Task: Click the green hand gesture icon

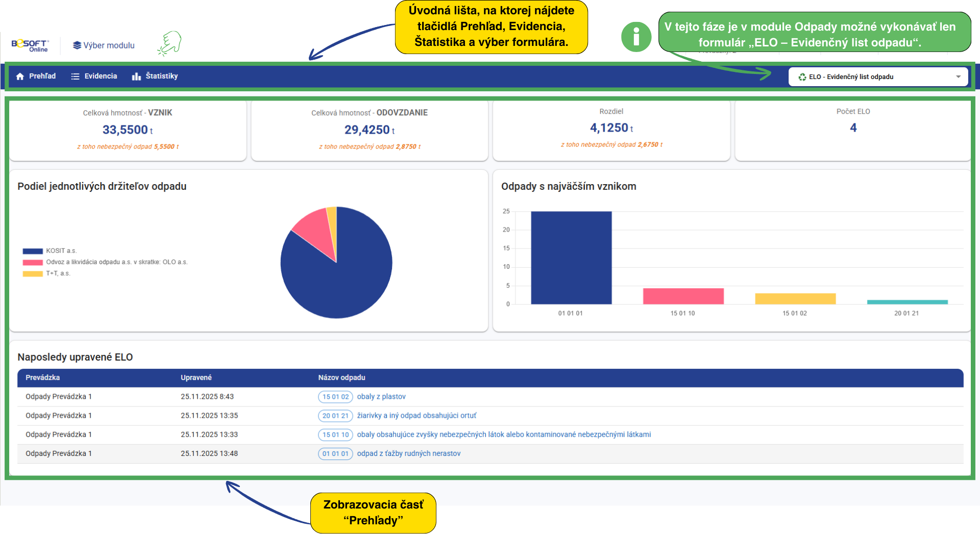Action: [x=170, y=43]
